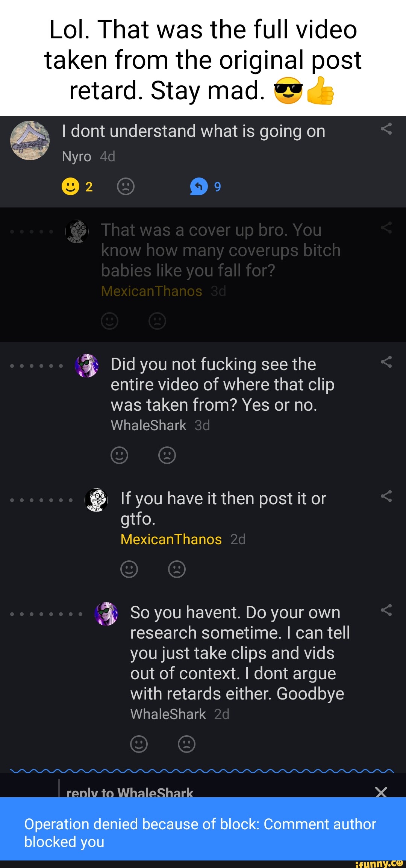Click the smile reaction under the gtfo comment
406x868 pixels.
[129, 569]
